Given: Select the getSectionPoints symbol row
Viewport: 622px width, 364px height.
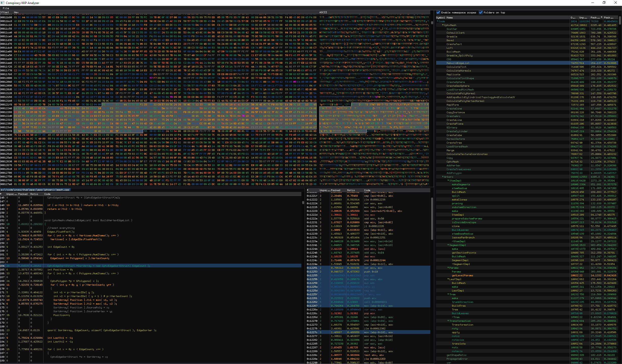Looking at the screenshot, I should (527, 253).
